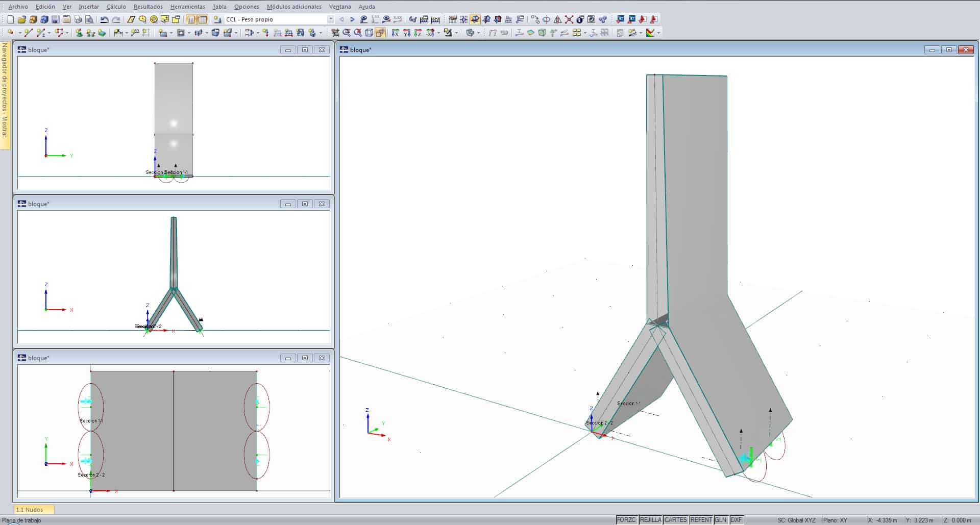
Task: Go to next load case arrow
Action: (352, 19)
